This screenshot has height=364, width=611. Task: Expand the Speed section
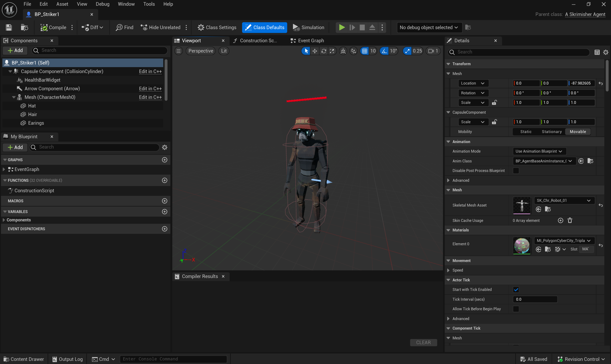tap(448, 270)
